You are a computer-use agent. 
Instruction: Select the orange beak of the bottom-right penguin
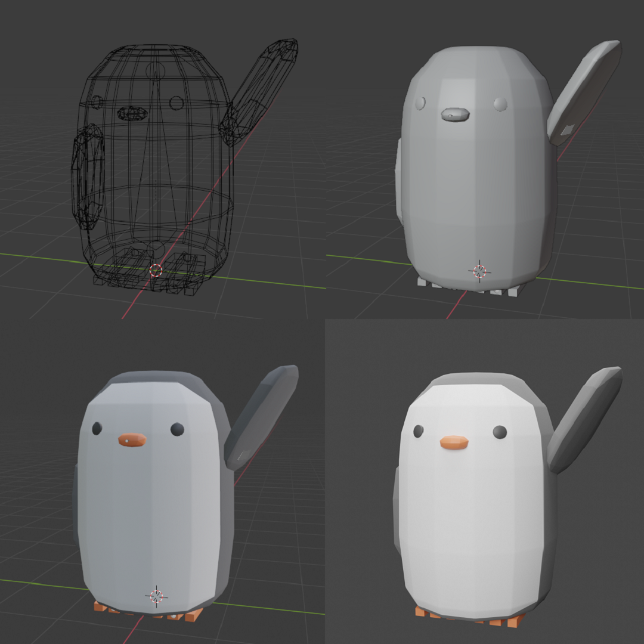tap(454, 442)
